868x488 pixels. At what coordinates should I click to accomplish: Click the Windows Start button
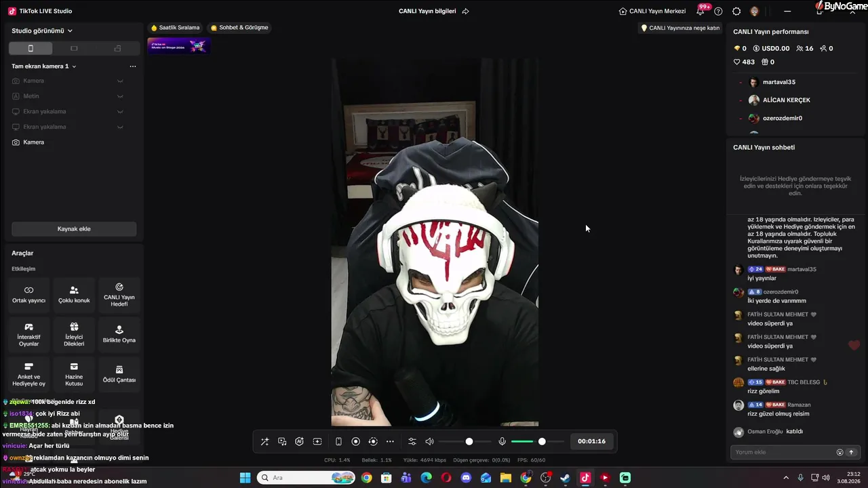pyautogui.click(x=245, y=478)
